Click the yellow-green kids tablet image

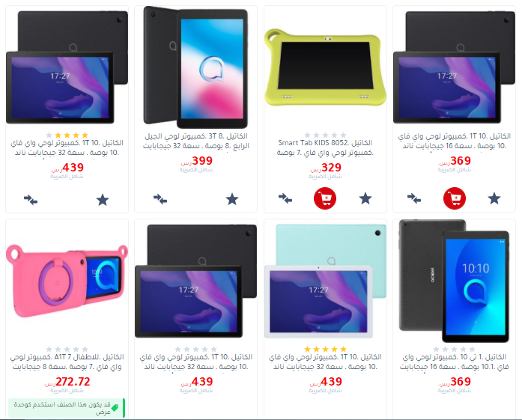pyautogui.click(x=325, y=67)
